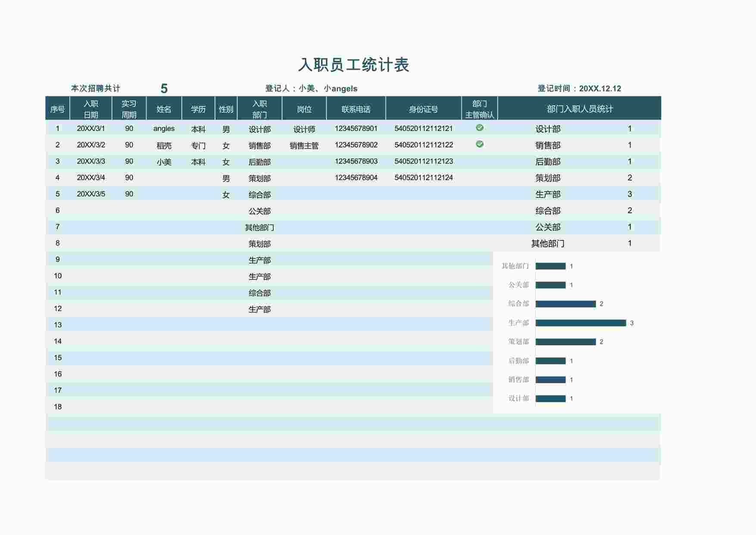Click serial number 18 cell
756x535 pixels.
point(58,407)
